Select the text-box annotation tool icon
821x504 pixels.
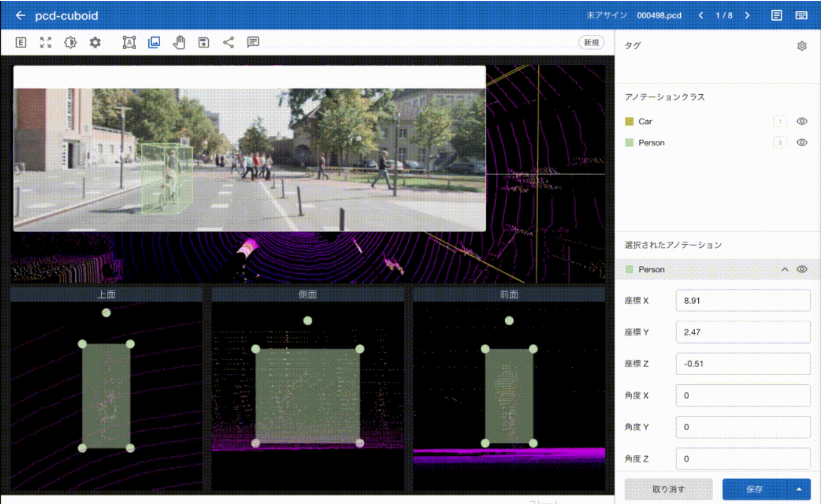[x=129, y=43]
